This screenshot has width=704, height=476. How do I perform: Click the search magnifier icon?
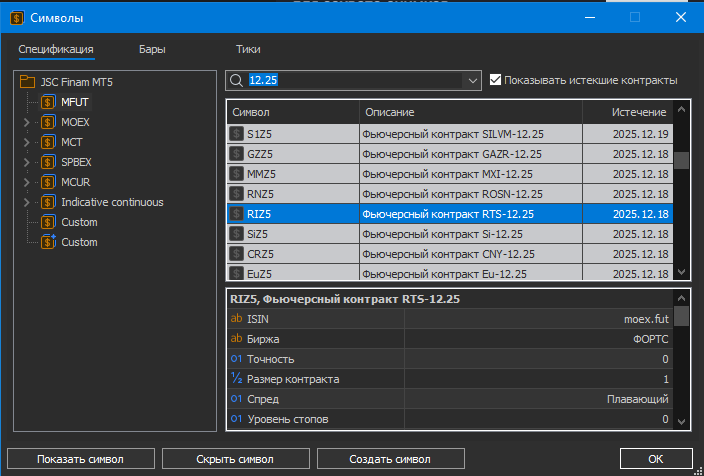[236, 80]
